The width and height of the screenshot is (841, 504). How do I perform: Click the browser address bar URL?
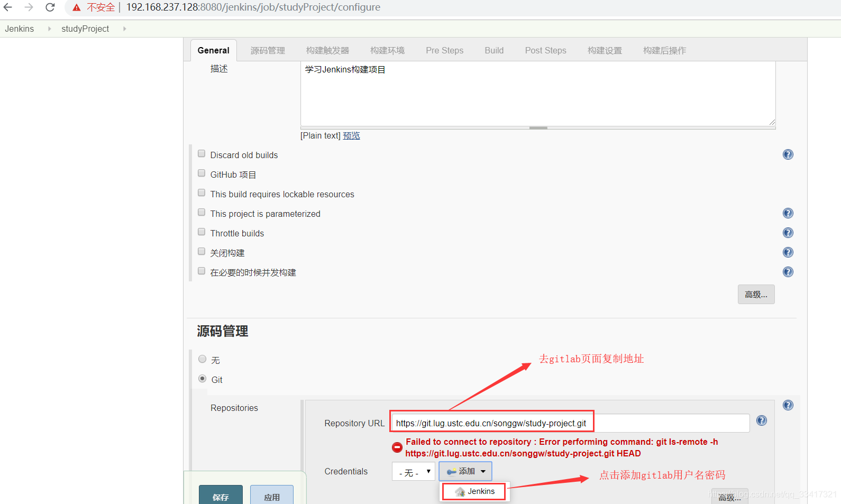point(253,7)
